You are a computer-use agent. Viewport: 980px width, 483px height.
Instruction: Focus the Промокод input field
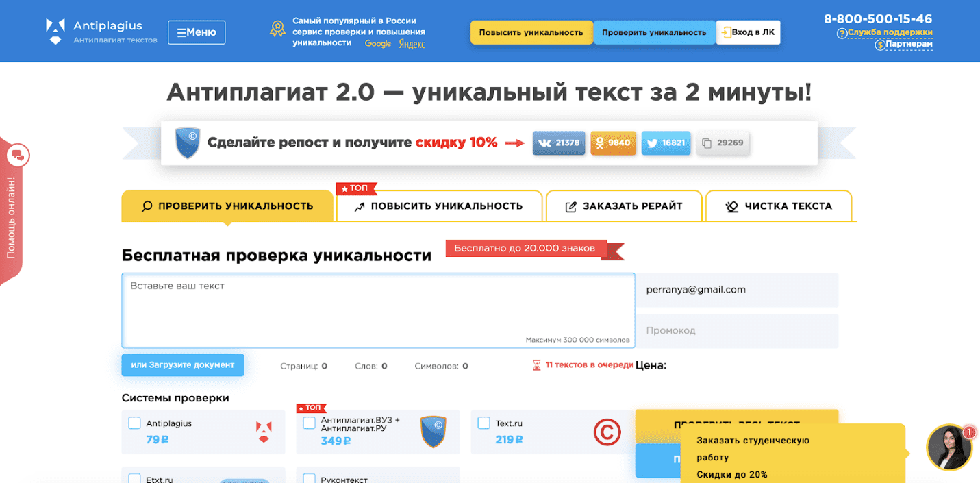point(737,331)
